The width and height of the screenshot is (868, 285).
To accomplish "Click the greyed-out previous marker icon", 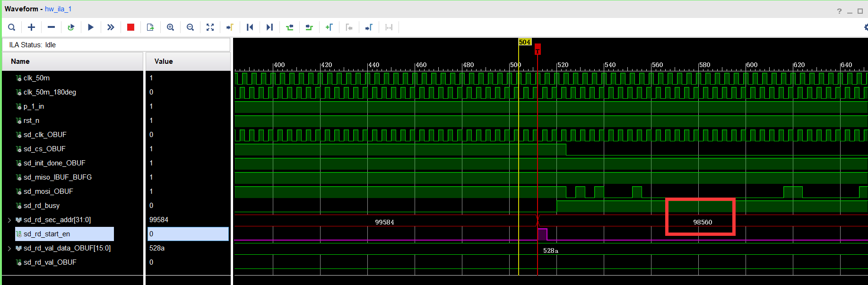I will [349, 27].
